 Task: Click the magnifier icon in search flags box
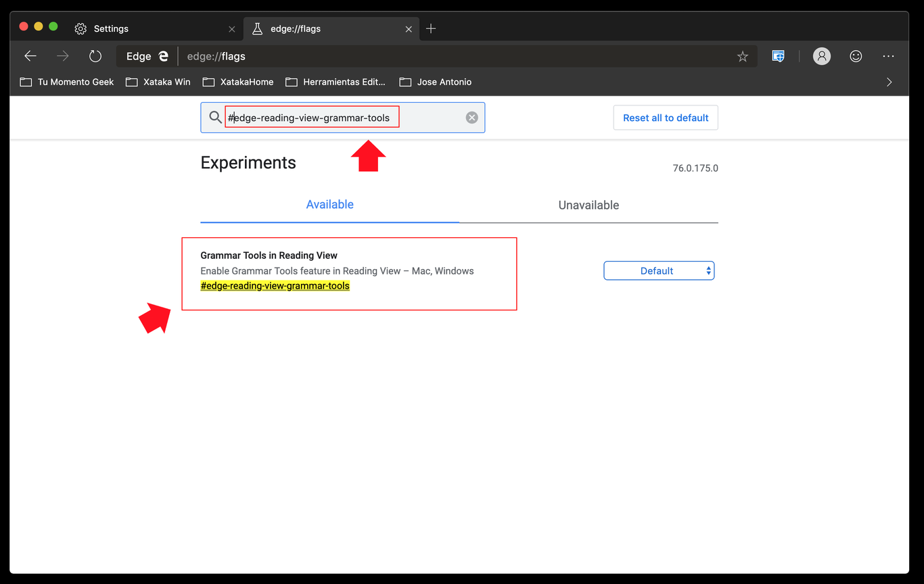click(x=215, y=118)
